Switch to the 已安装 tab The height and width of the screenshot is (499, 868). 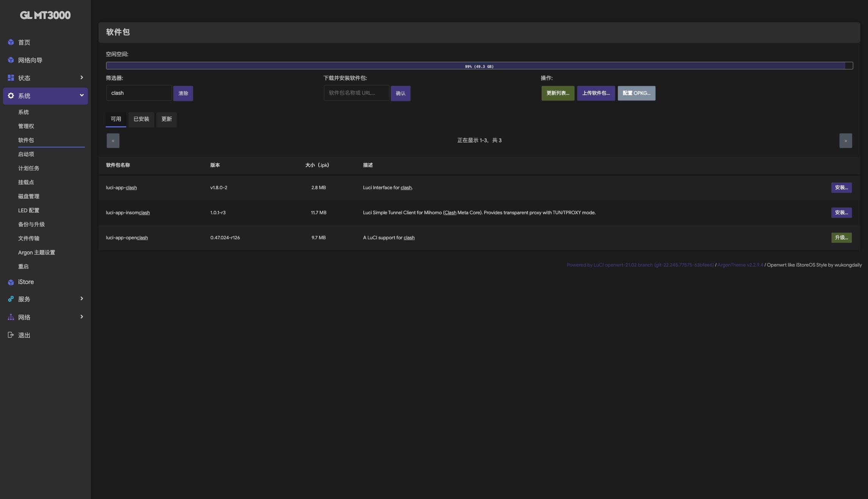point(141,119)
